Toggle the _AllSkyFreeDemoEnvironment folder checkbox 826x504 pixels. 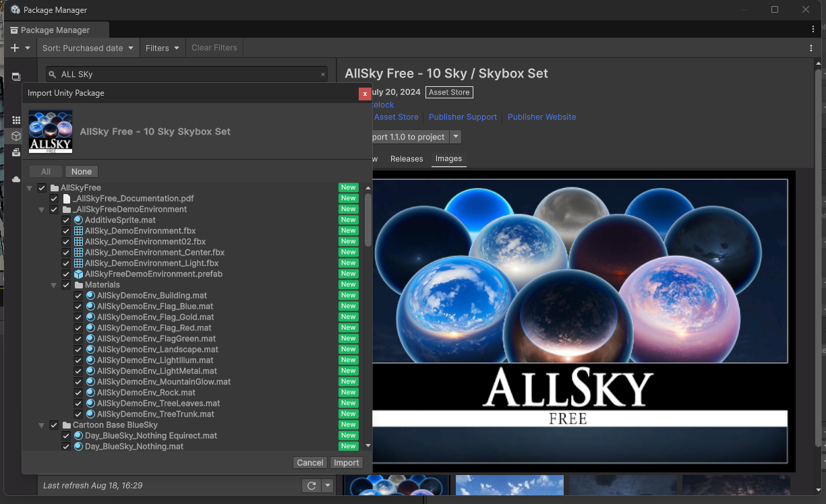54,210
